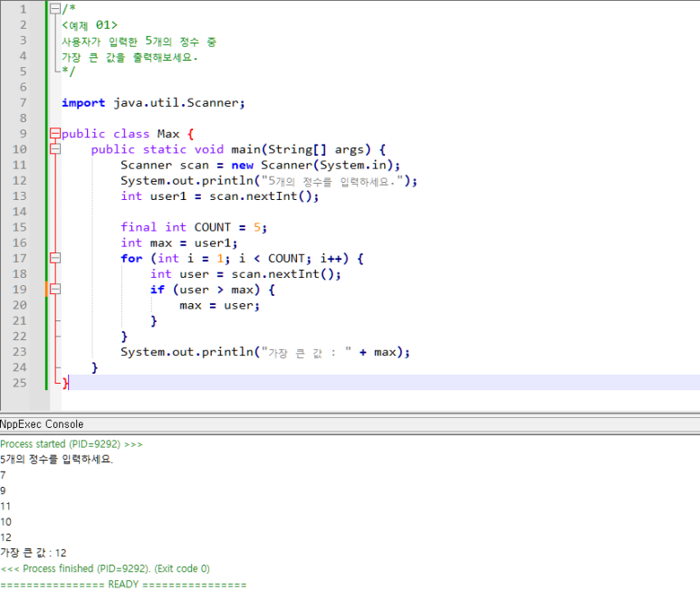Click line number 23 in the margin
700x609 pixels.
click(x=20, y=352)
